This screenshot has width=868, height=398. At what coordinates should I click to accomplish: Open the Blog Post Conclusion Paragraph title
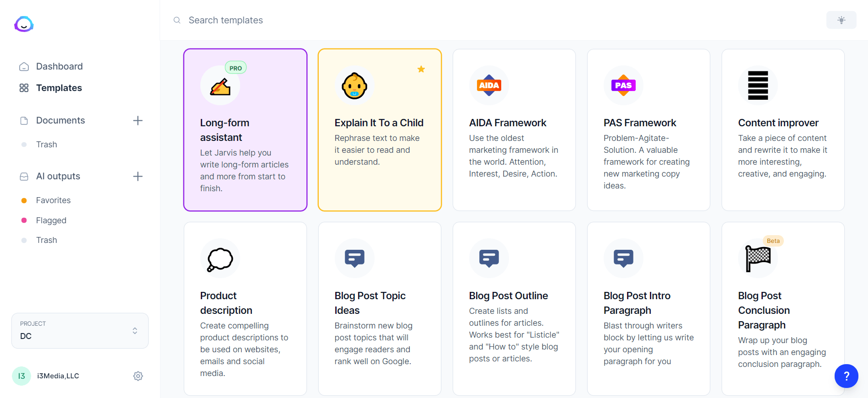click(x=764, y=310)
